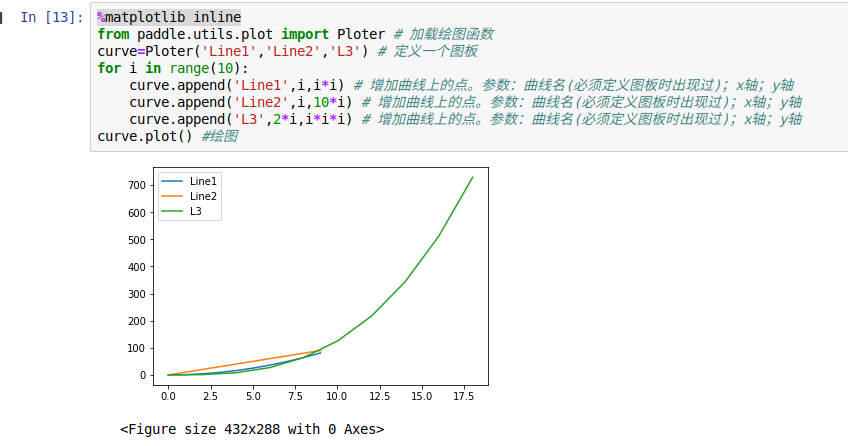Click the paddle.utils.plot import line
This screenshot has width=848, height=446.
point(295,34)
